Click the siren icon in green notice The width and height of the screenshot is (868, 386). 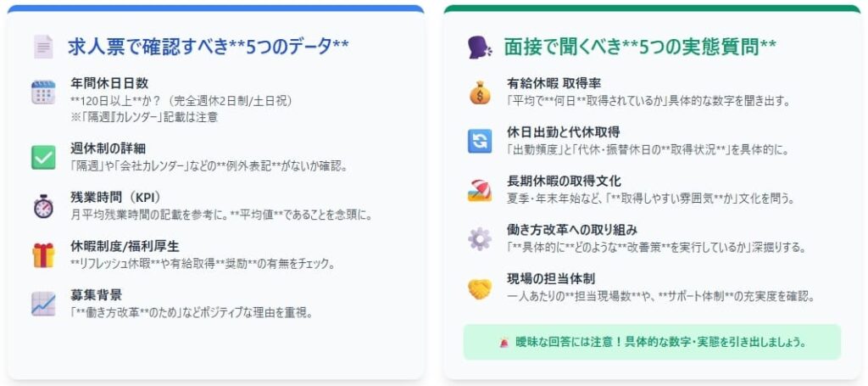[504, 342]
